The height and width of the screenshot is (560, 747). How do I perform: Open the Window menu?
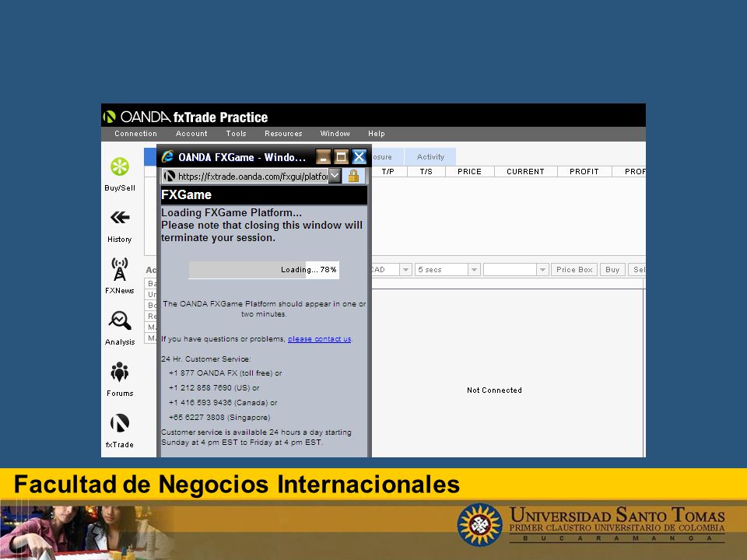coord(335,134)
